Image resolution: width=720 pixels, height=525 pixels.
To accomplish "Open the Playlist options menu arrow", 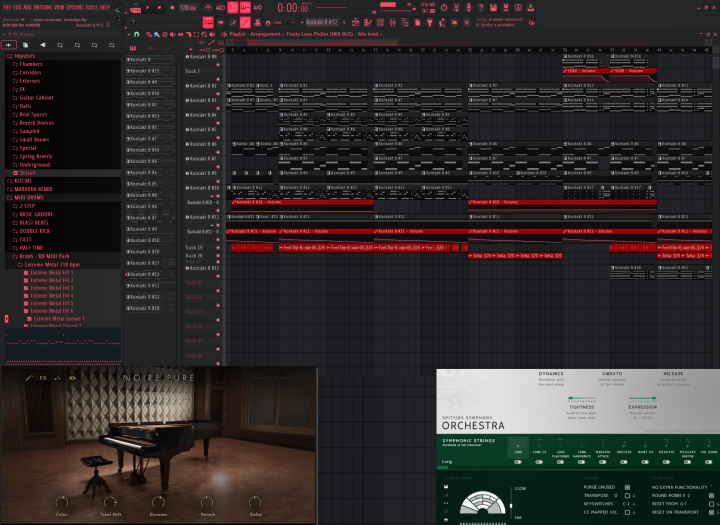I will click(x=129, y=34).
